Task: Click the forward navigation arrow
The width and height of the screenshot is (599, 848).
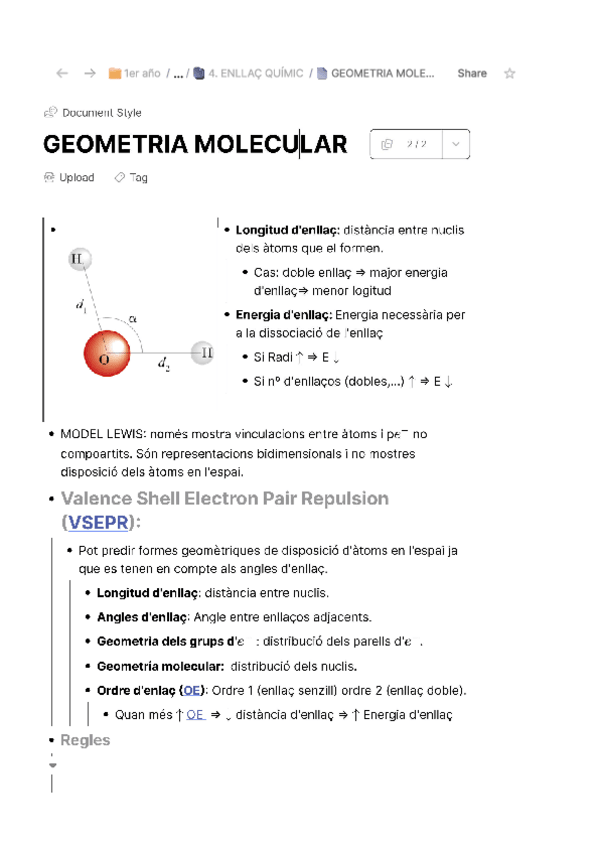Action: tap(88, 73)
